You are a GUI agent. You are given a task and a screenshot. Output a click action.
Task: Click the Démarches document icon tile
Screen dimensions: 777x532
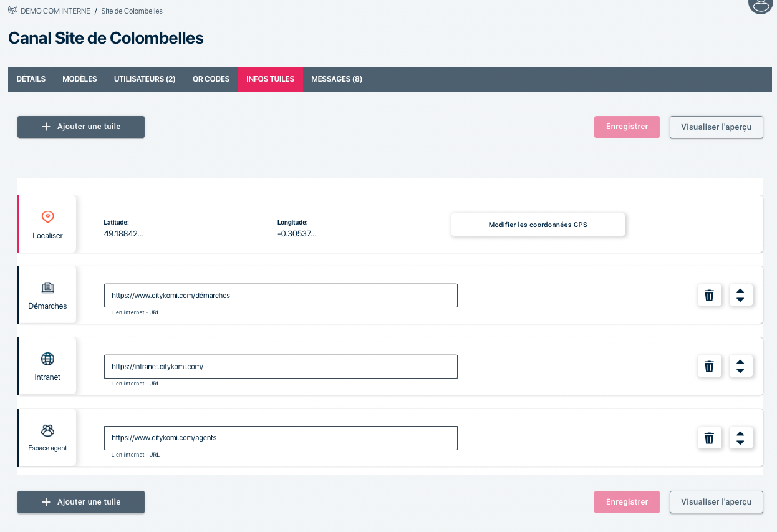click(47, 295)
